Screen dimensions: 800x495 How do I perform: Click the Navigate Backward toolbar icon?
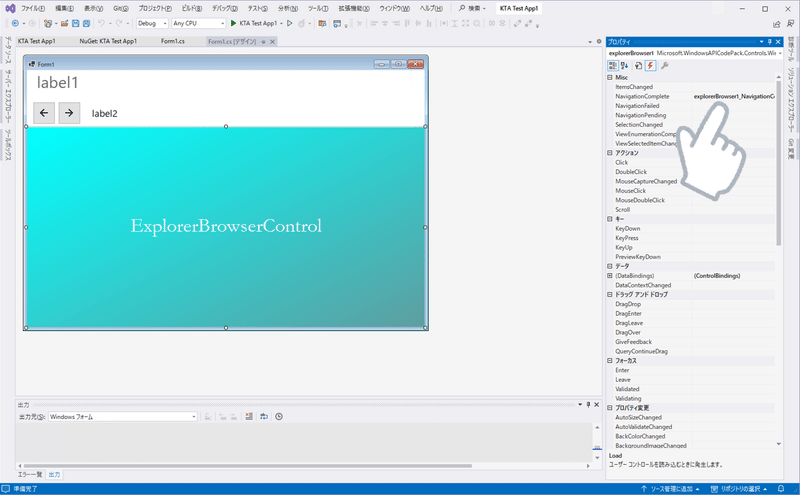tap(15, 23)
